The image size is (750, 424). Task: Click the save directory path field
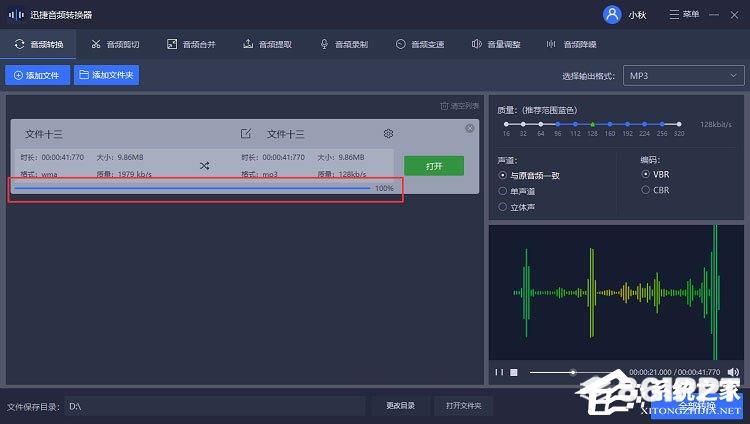pyautogui.click(x=214, y=406)
